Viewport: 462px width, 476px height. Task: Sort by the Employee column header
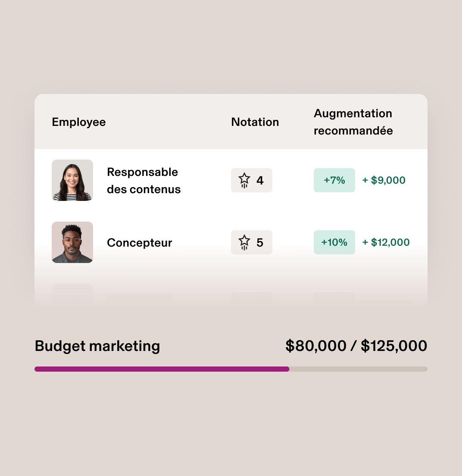click(x=78, y=122)
